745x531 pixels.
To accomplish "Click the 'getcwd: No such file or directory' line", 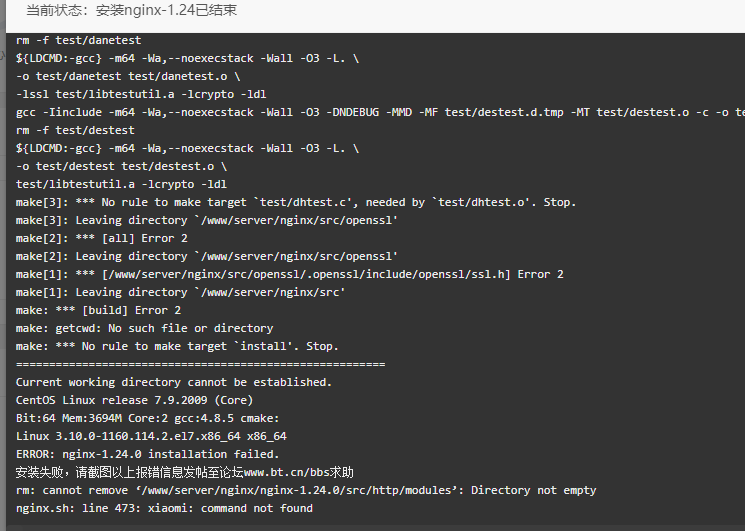I will [144, 329].
